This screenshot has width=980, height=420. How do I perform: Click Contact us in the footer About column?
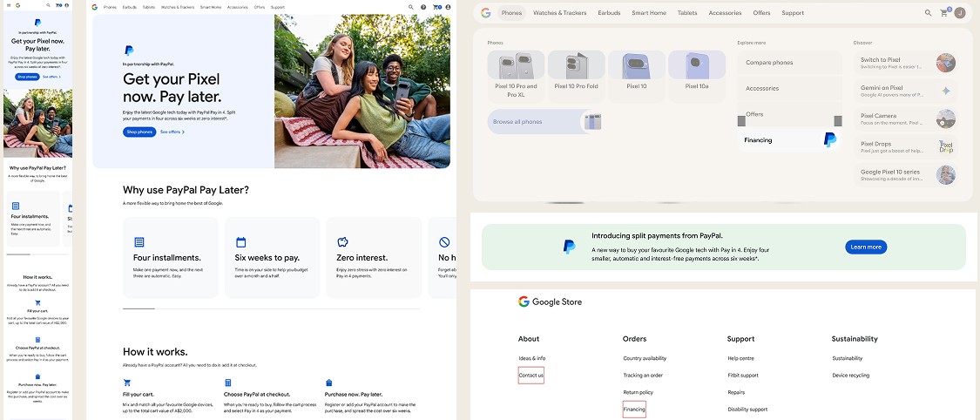(531, 376)
